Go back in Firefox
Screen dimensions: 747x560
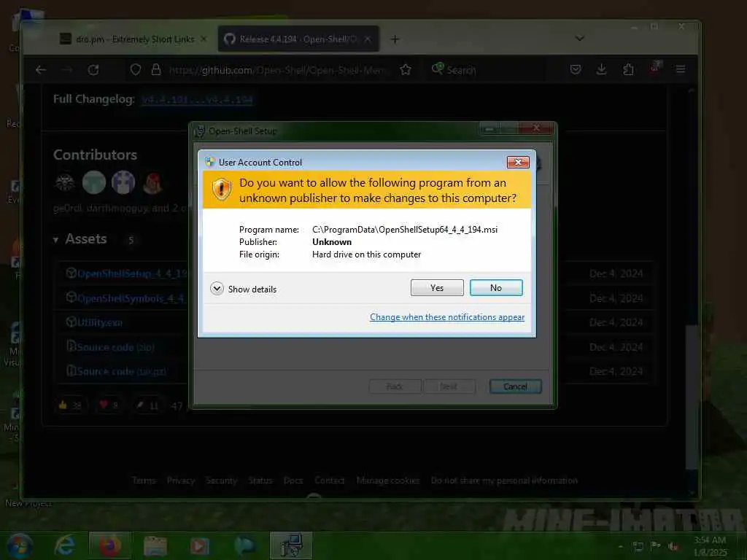[41, 70]
